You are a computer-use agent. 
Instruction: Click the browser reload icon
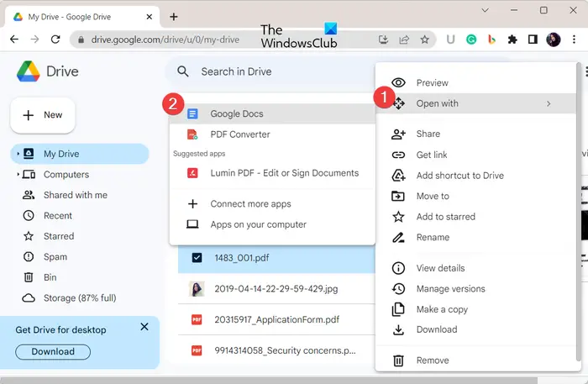[x=55, y=39]
